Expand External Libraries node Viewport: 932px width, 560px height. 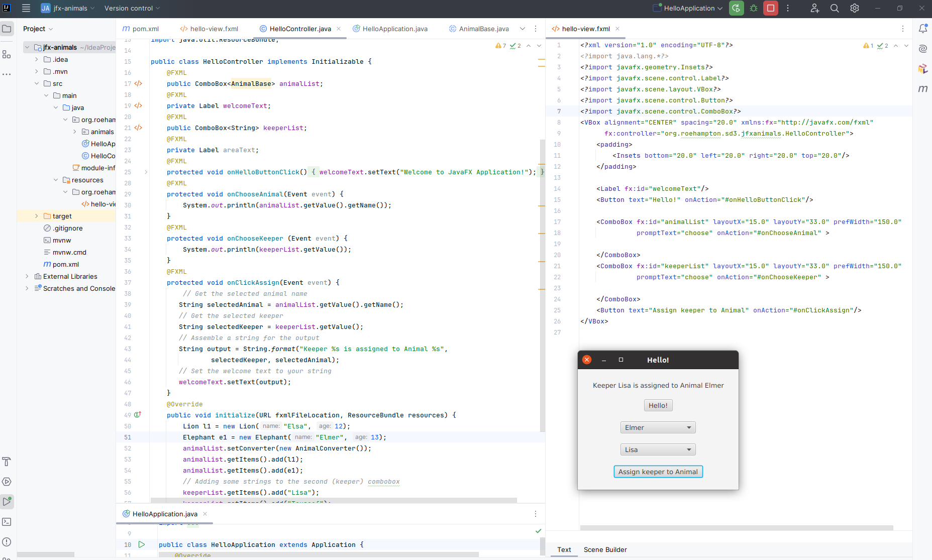(27, 276)
